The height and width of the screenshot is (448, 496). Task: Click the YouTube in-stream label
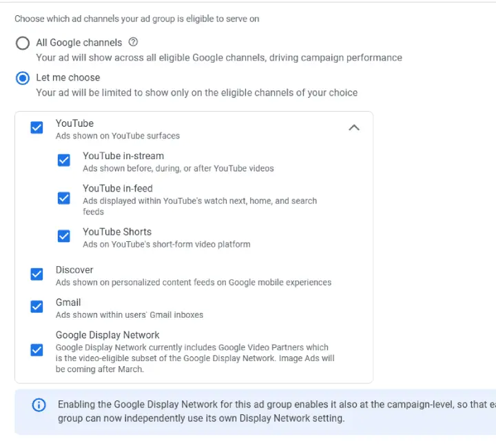pos(123,156)
